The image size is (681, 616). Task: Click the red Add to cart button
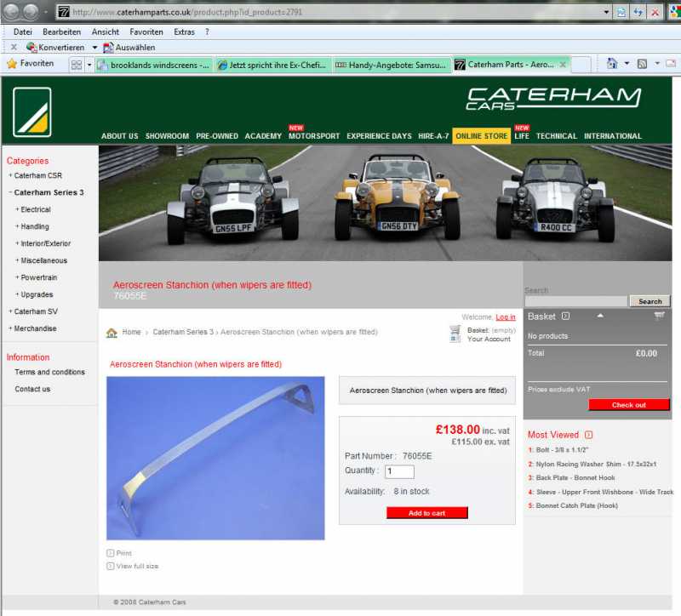[x=427, y=513]
